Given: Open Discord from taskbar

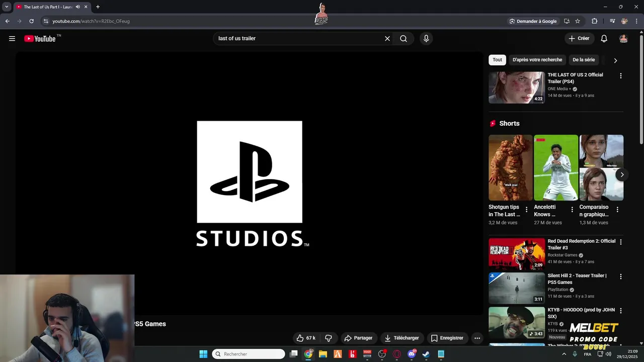Looking at the screenshot, I should pyautogui.click(x=412, y=354).
